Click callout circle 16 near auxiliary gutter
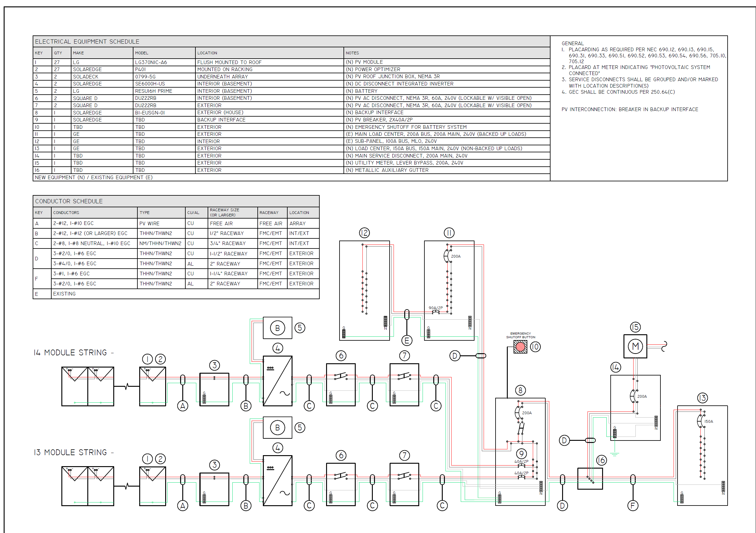 click(602, 460)
